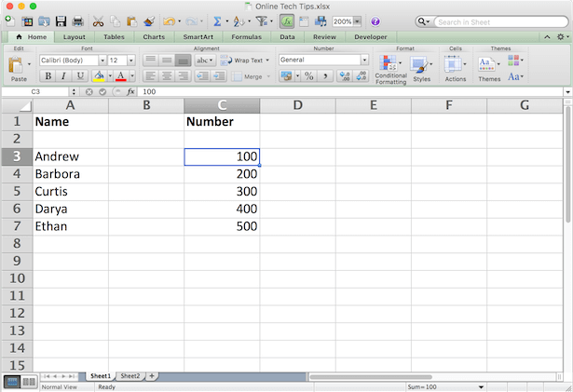Image resolution: width=573 pixels, height=392 pixels.
Task: Align cell text left
Action: [x=151, y=76]
